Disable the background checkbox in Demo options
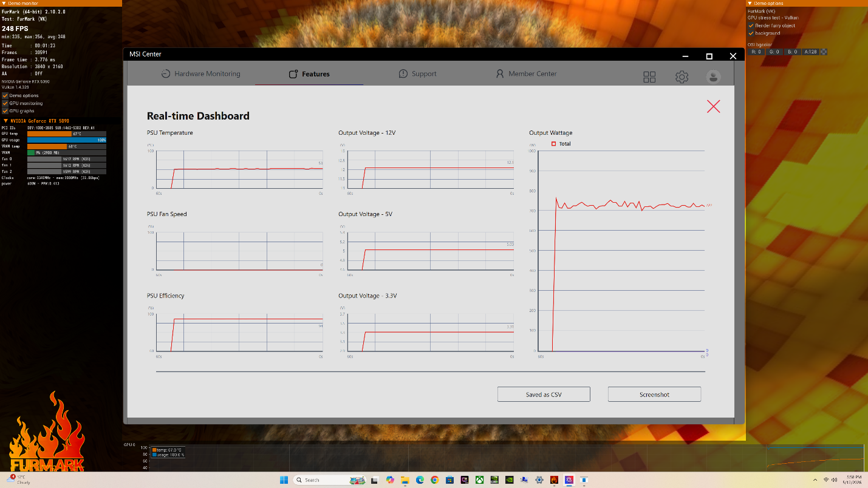This screenshot has height=488, width=868. 751,33
